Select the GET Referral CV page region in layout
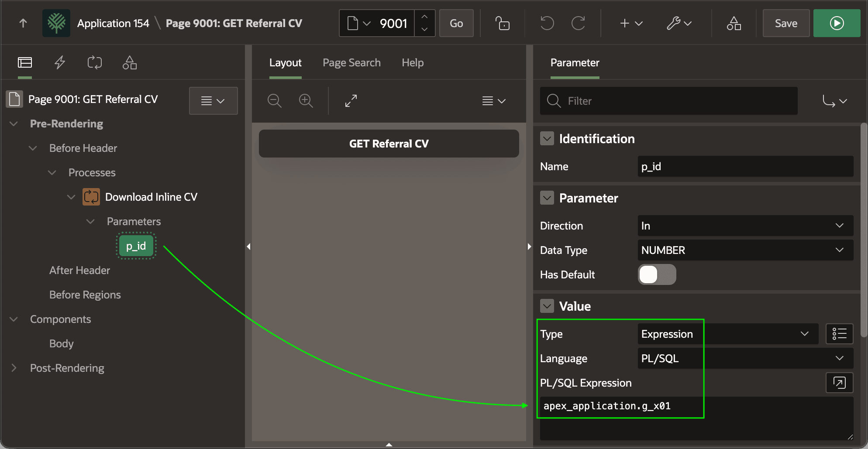The image size is (868, 449). tap(389, 144)
